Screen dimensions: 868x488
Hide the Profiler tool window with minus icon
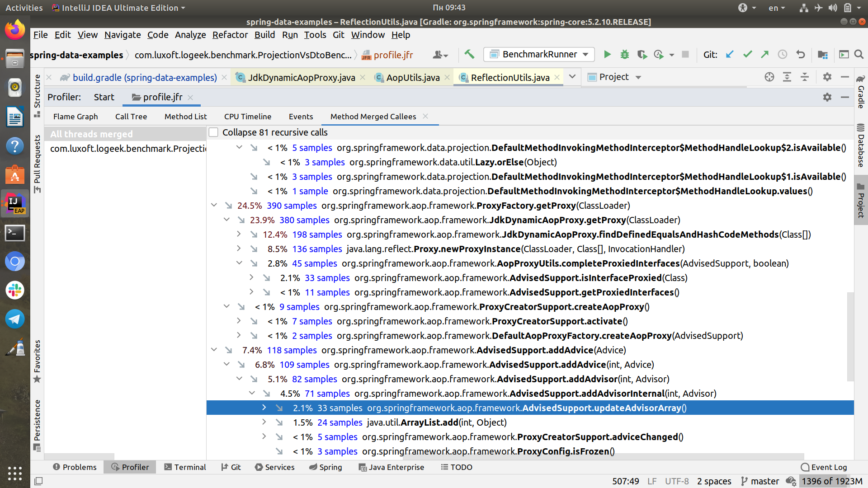point(844,97)
